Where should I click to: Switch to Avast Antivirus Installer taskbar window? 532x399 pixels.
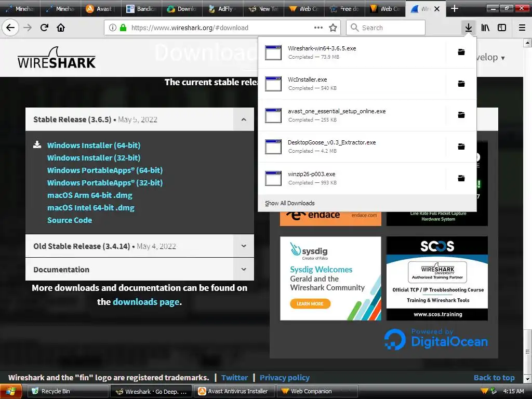[235, 391]
